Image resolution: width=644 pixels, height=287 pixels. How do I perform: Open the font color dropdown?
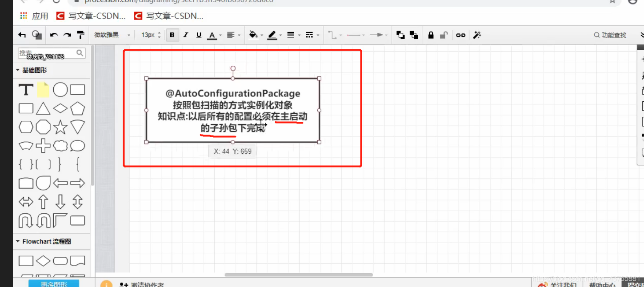click(215, 35)
